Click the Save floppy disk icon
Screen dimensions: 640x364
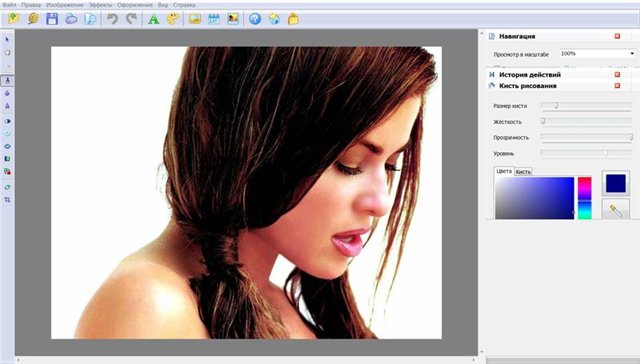click(52, 19)
